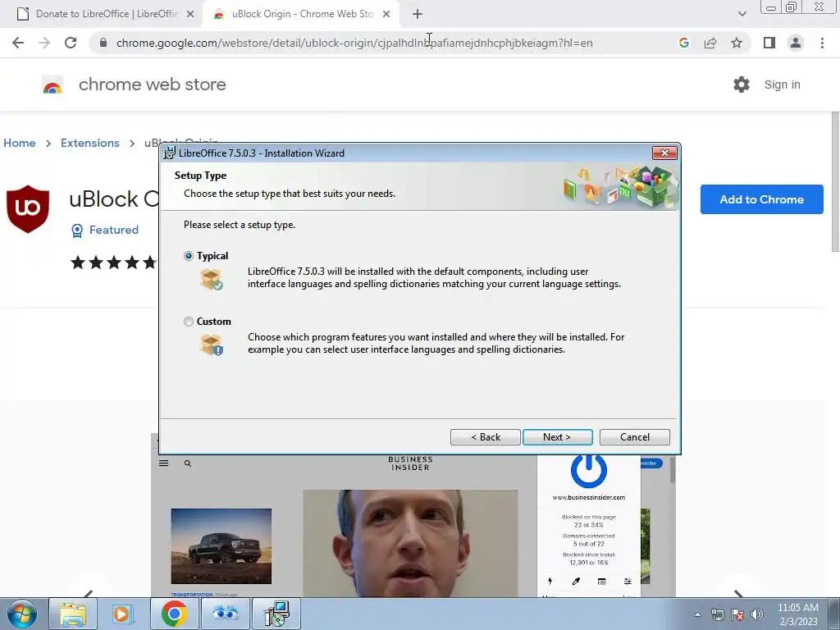Close the LibreOffice Installation Wizard dialog
This screenshot has width=840, height=630.
click(x=664, y=153)
